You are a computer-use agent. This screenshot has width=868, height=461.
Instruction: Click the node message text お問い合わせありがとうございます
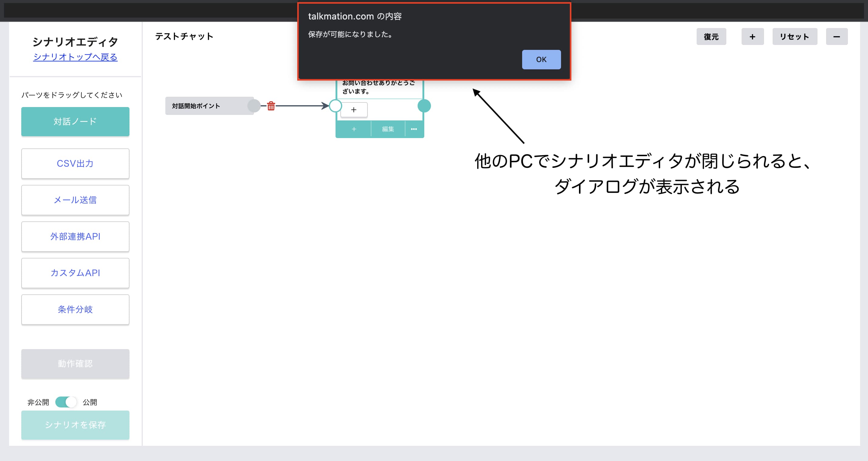tap(378, 87)
